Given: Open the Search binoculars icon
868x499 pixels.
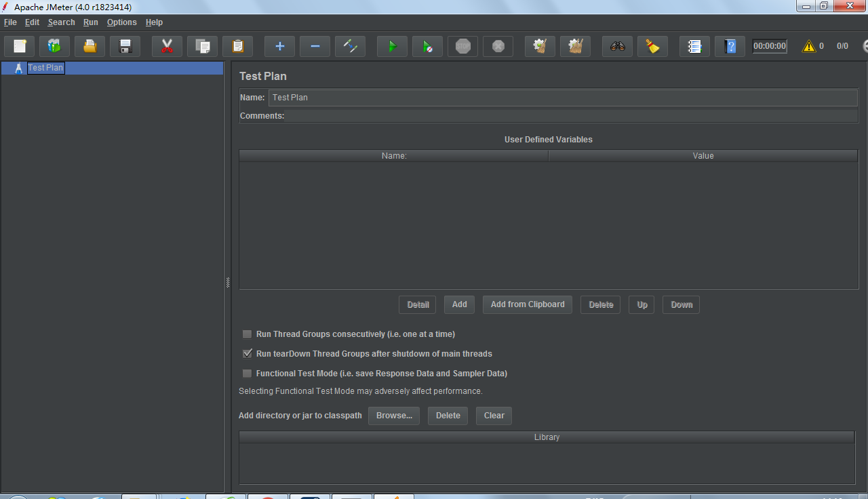Looking at the screenshot, I should (617, 46).
